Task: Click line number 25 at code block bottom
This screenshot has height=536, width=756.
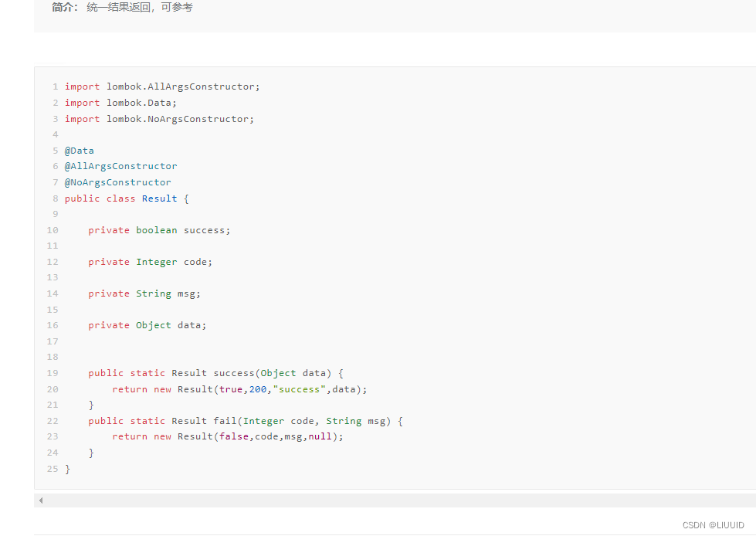Action: pyautogui.click(x=53, y=468)
